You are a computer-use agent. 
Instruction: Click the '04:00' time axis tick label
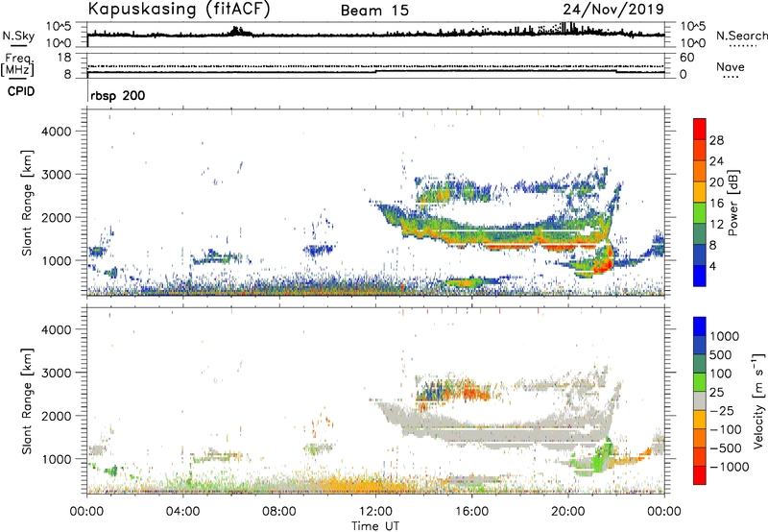[x=182, y=512]
